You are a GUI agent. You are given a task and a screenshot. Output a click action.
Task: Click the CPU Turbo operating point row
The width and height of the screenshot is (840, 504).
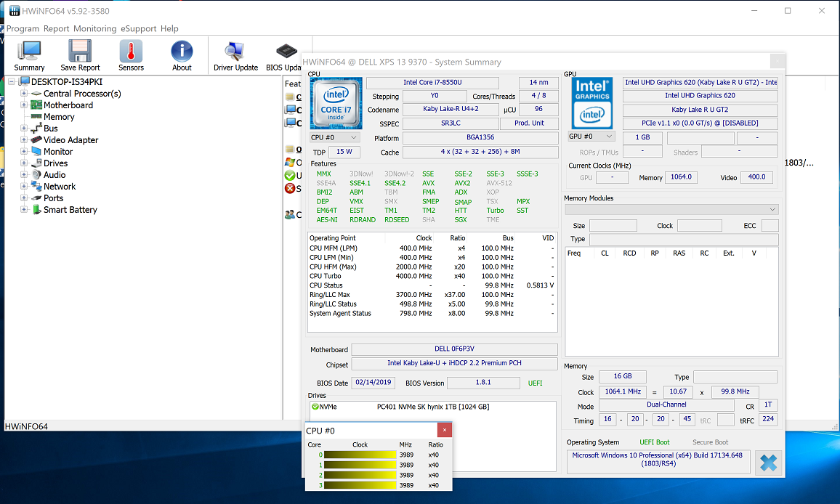coord(432,277)
